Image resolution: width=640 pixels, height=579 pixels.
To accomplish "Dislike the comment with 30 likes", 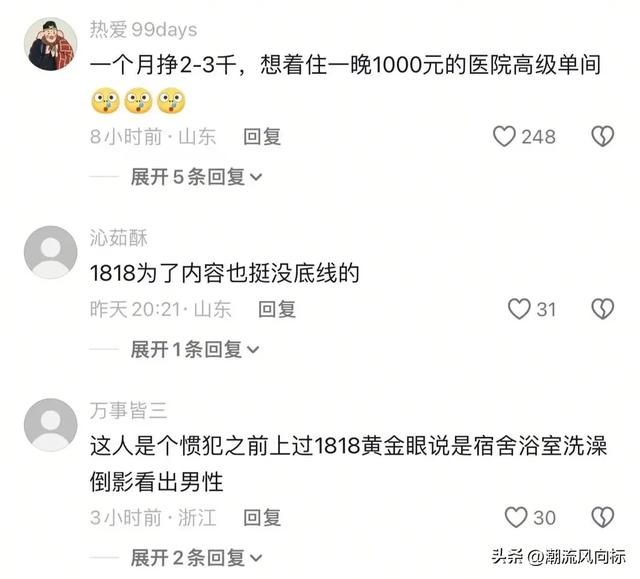I will 602,517.
